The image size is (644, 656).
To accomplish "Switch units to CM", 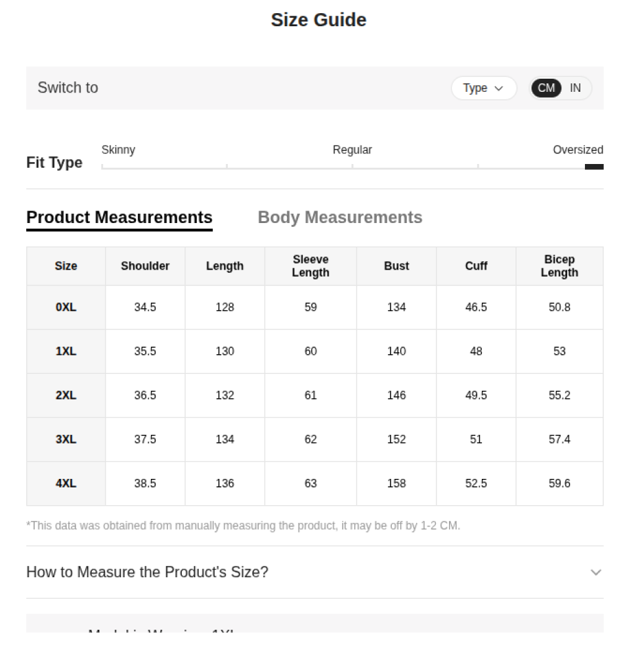I will (546, 88).
